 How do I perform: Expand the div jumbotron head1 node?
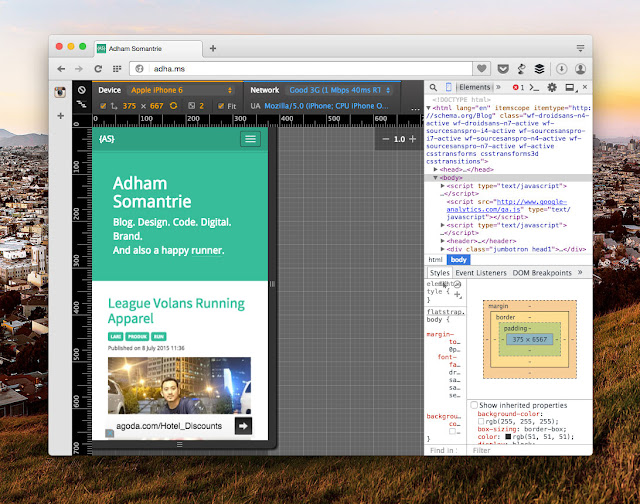[442, 249]
